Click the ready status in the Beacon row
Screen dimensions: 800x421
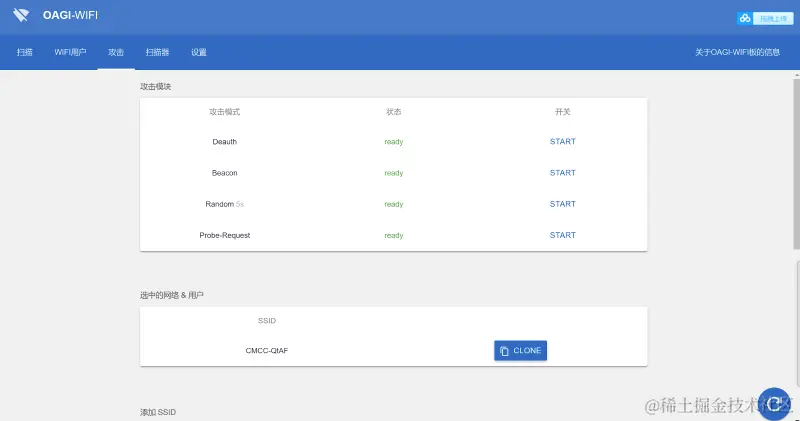pyautogui.click(x=393, y=173)
